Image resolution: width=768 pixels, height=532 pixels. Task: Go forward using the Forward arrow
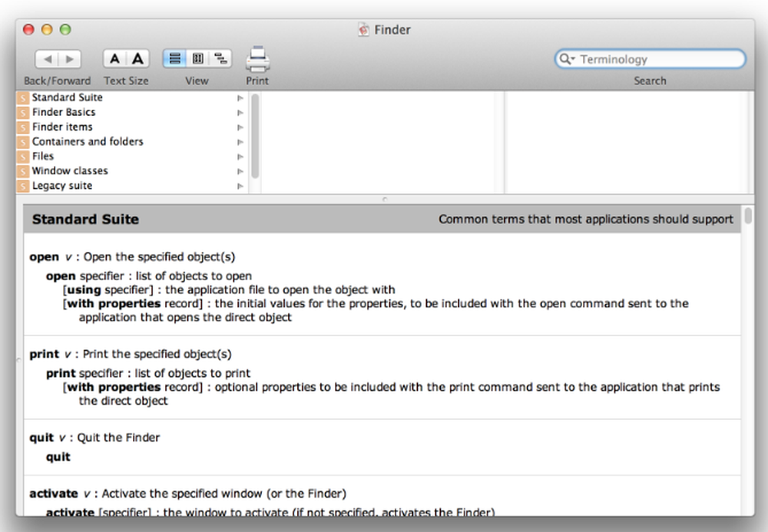point(70,59)
